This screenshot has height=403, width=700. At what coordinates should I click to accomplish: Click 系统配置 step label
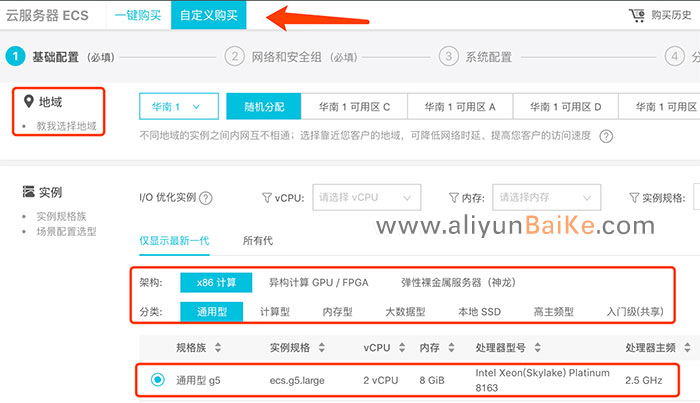point(488,57)
